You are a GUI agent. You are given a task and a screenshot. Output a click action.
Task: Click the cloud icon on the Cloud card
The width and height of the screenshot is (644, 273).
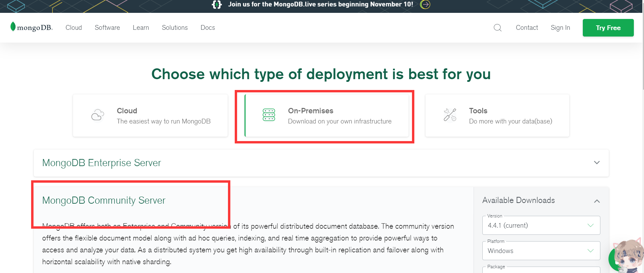98,115
